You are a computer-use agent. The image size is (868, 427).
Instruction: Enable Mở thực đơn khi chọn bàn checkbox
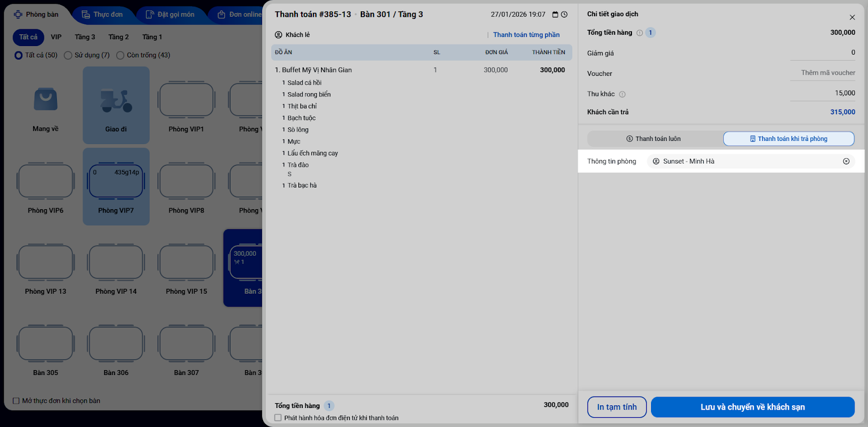[x=16, y=401]
